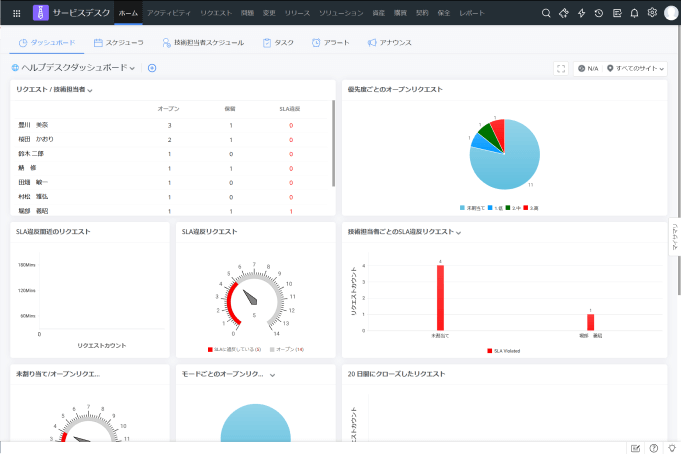Open アクティビティ top menu
Viewport: 681px width, 454px height.
[169, 13]
